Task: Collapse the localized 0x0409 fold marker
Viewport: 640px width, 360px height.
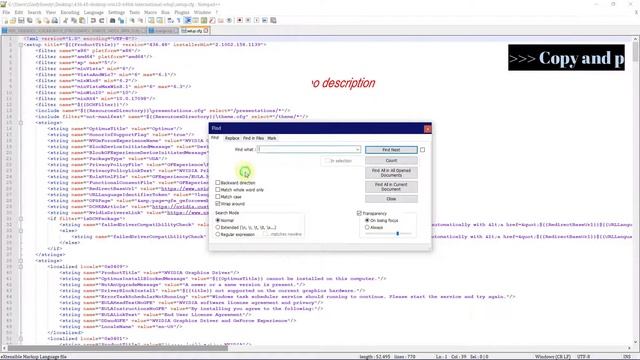Action: coord(21,267)
